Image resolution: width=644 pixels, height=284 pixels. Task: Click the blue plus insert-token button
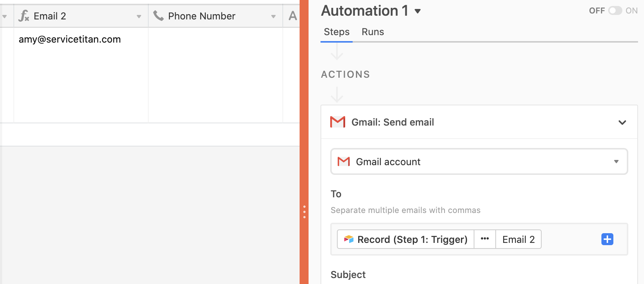607,239
